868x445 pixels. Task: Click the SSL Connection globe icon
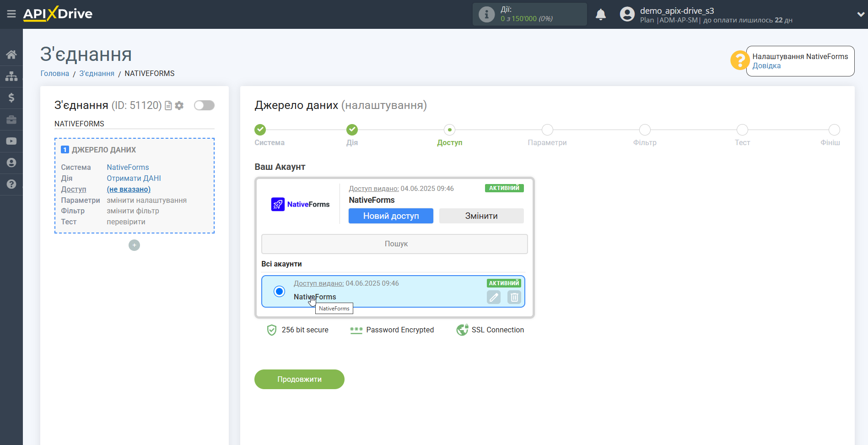[462, 330]
